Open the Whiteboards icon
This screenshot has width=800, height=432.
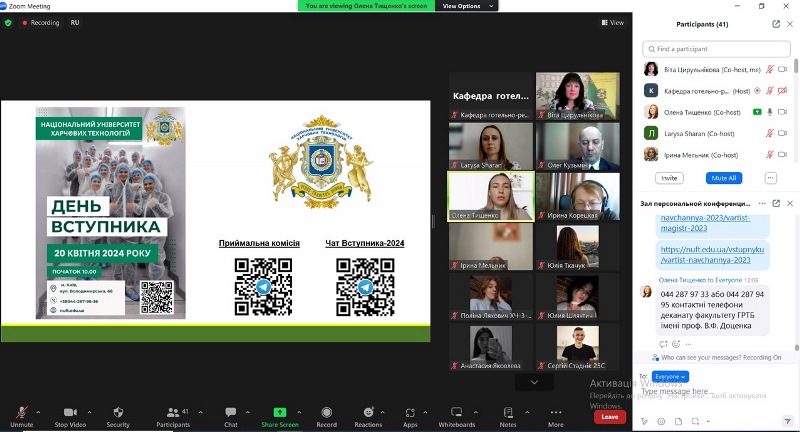[457, 412]
